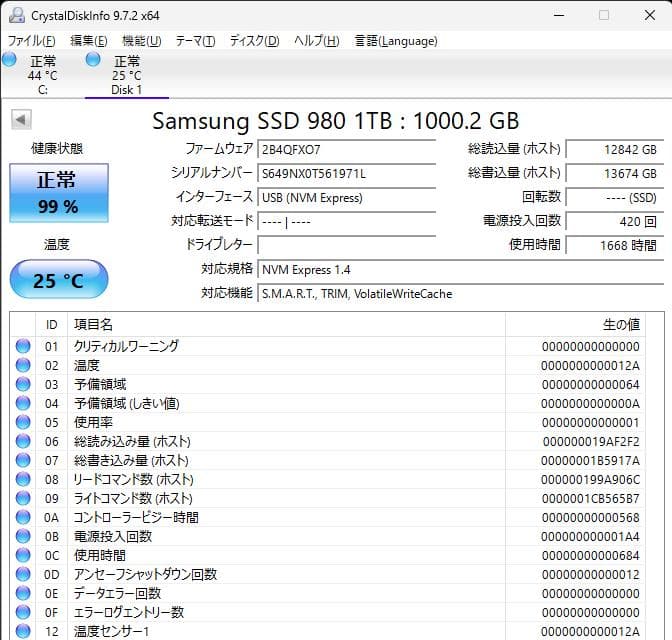This screenshot has height=640, width=672.
Task: Click the Samsung SSD 980 1TB title
Action: click(x=336, y=121)
